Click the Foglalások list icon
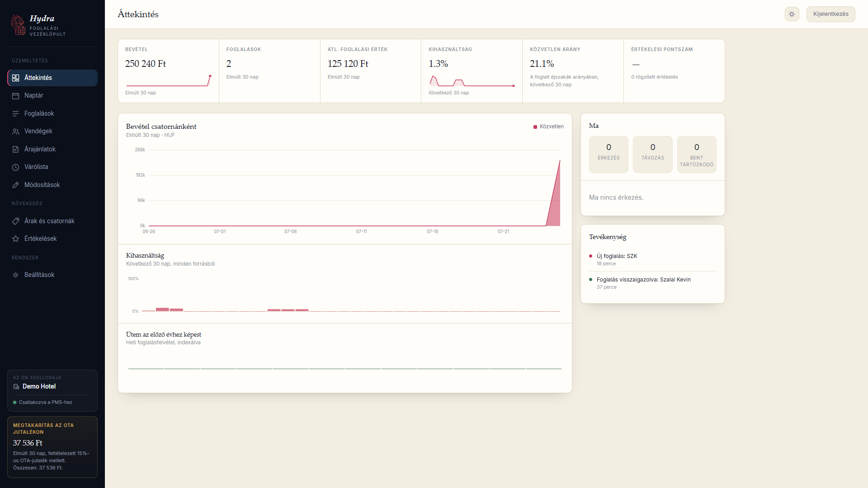The width and height of the screenshot is (868, 488). pos(15,113)
